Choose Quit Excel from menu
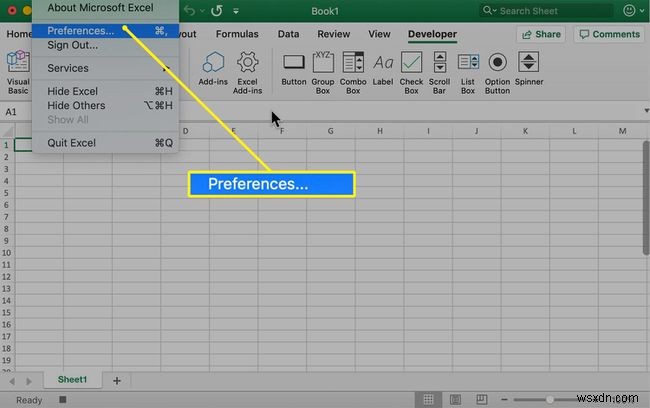Image resolution: width=650 pixels, height=408 pixels. pos(105,143)
